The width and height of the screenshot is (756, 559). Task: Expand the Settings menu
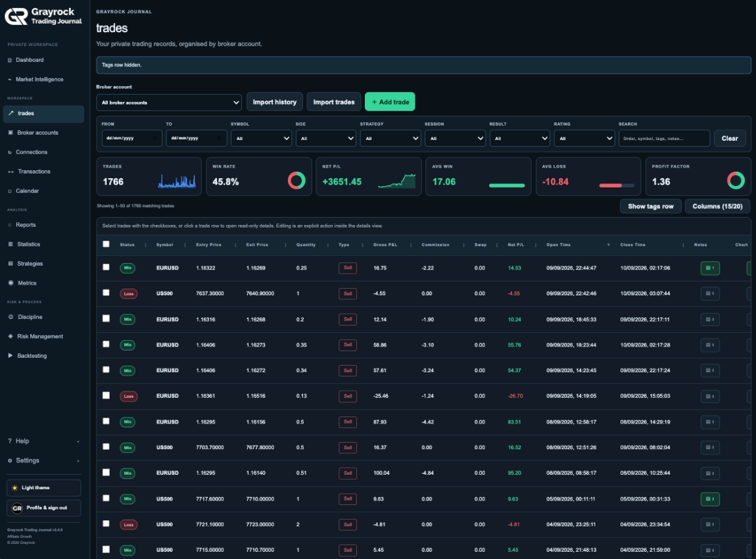[43, 460]
